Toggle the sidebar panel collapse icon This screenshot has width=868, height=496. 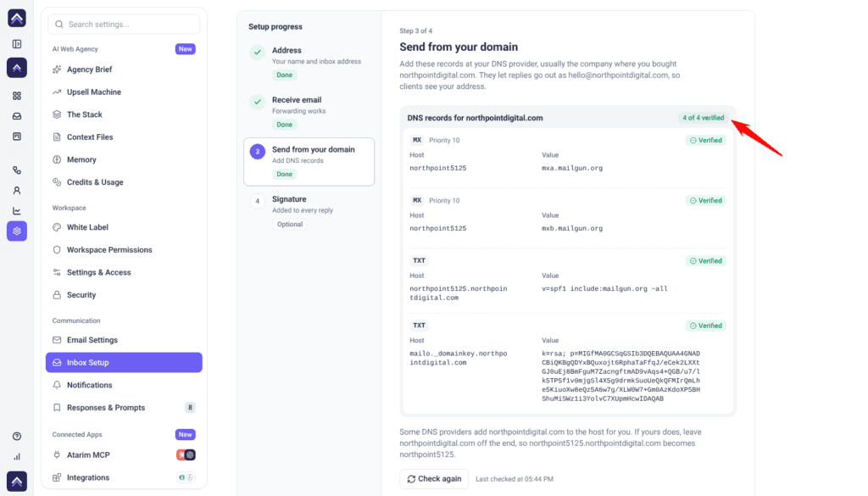coord(17,44)
